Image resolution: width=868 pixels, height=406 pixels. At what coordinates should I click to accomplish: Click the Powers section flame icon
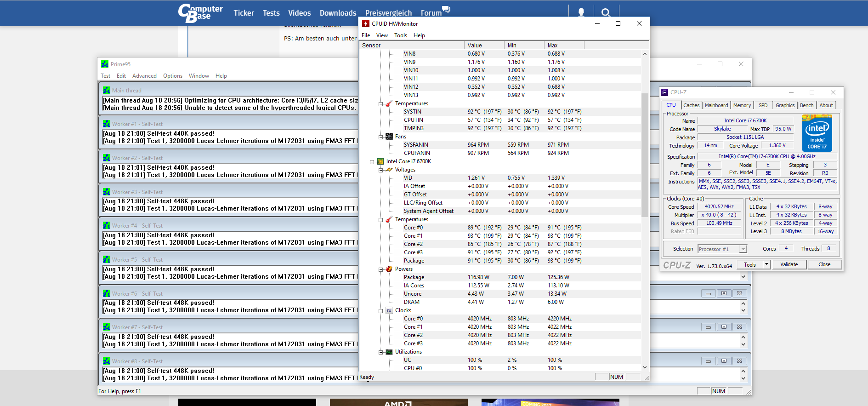[389, 269]
